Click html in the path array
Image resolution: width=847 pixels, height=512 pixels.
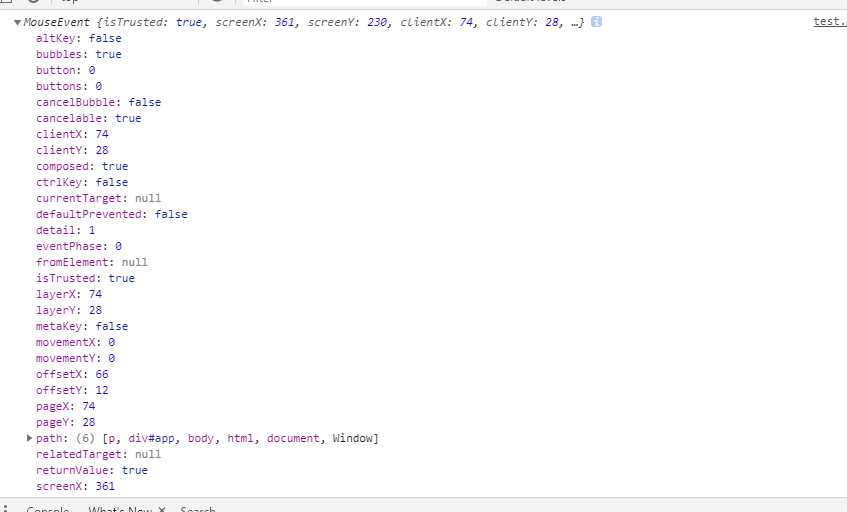[240, 438]
